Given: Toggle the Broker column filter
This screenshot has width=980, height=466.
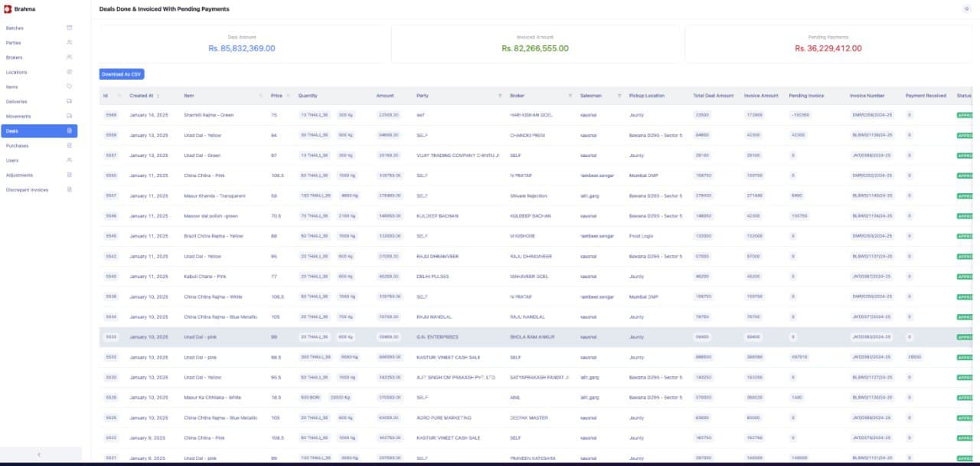Looking at the screenshot, I should (570, 95).
